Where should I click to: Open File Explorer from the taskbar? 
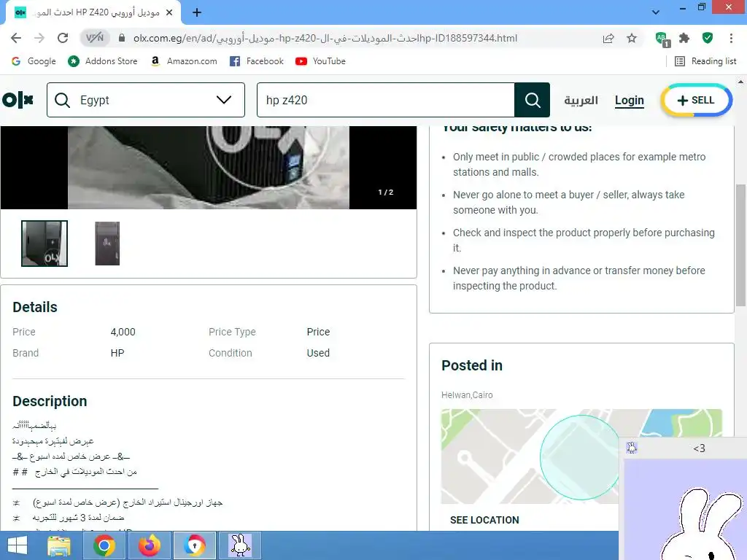click(x=59, y=545)
